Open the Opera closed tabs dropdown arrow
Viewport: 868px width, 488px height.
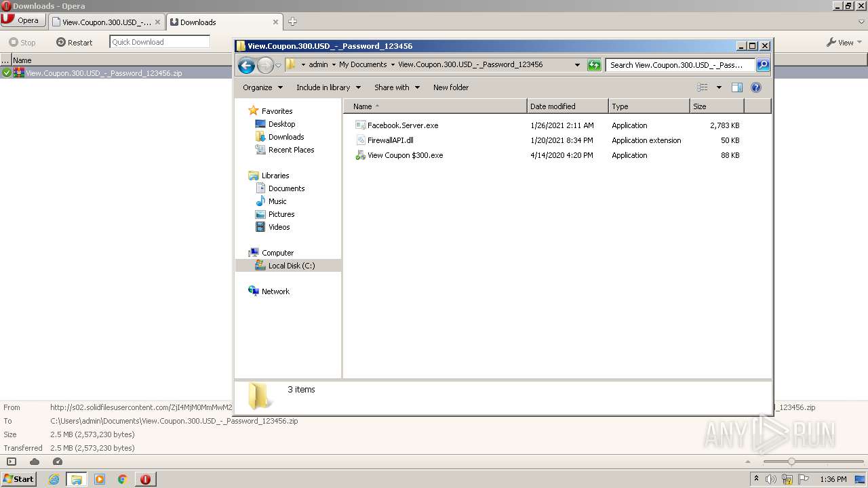pos(861,22)
